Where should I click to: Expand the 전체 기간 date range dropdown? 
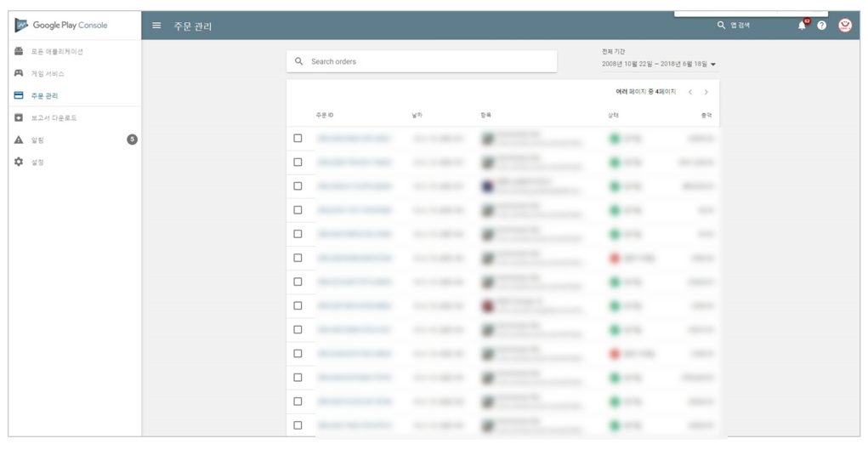coord(712,65)
